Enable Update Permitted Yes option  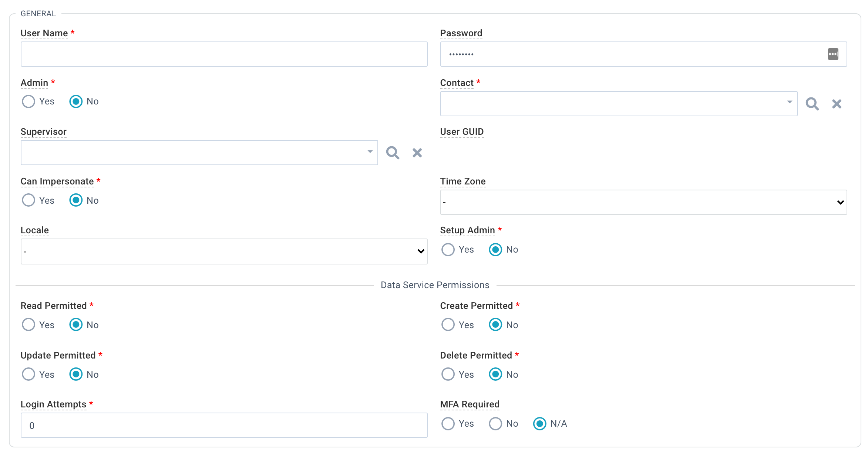28,374
